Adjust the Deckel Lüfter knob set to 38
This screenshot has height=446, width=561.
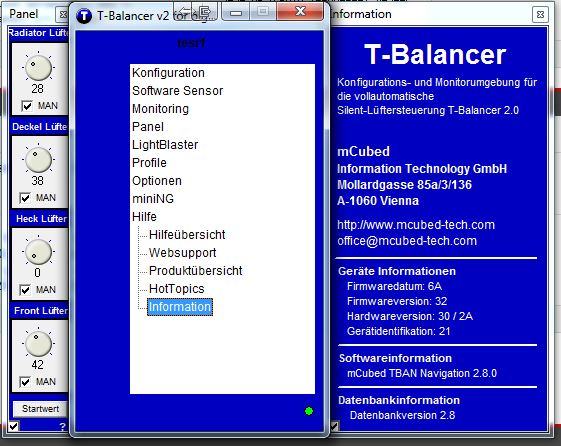pos(38,160)
